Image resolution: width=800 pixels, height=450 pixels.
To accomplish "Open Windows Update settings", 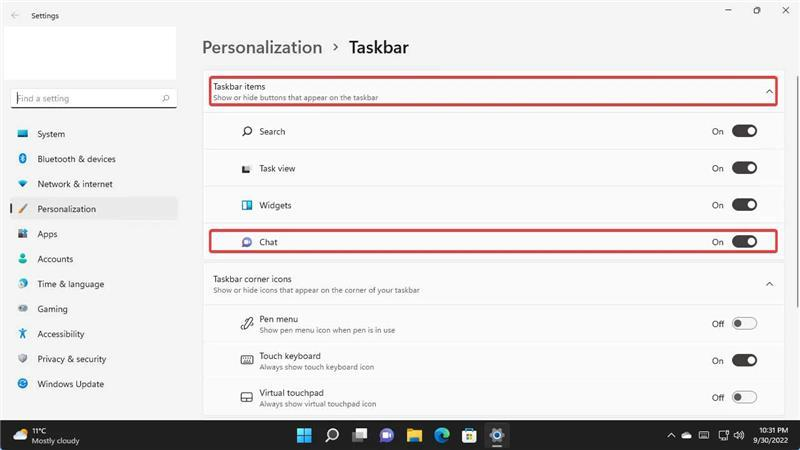I will pos(94,384).
